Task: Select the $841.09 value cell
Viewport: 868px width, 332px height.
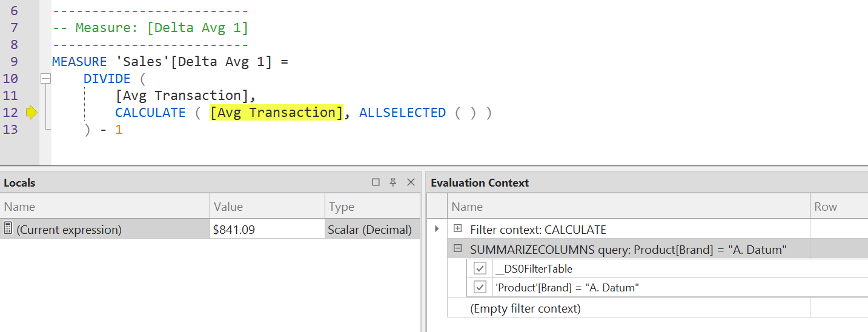Action: point(268,229)
